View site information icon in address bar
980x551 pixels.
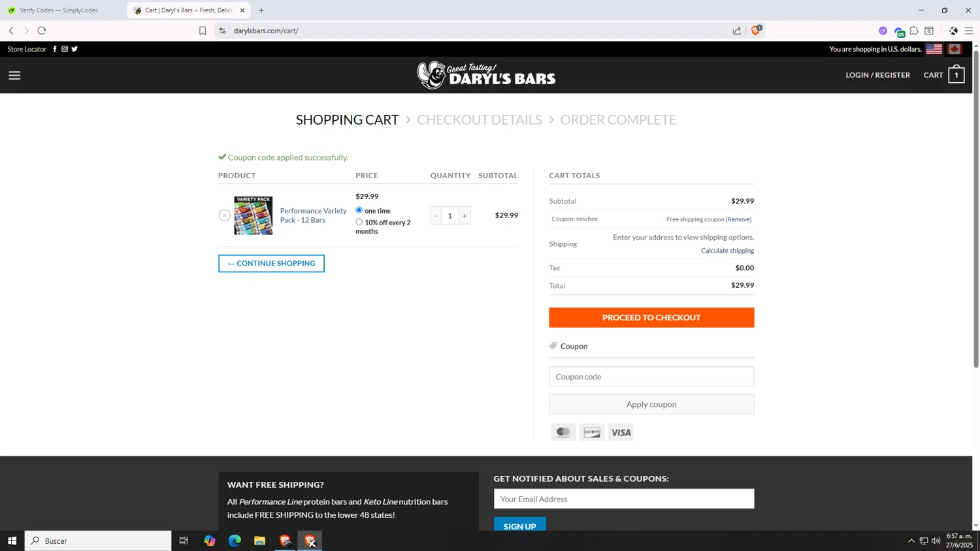[x=222, y=31]
